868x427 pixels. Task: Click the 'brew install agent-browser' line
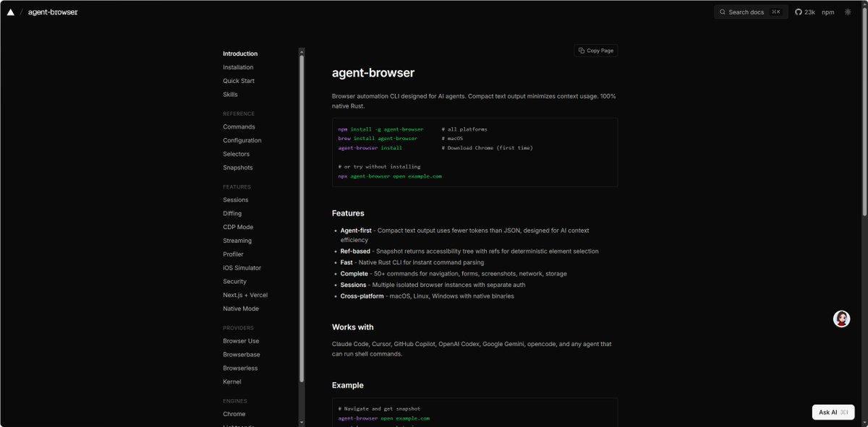click(378, 138)
